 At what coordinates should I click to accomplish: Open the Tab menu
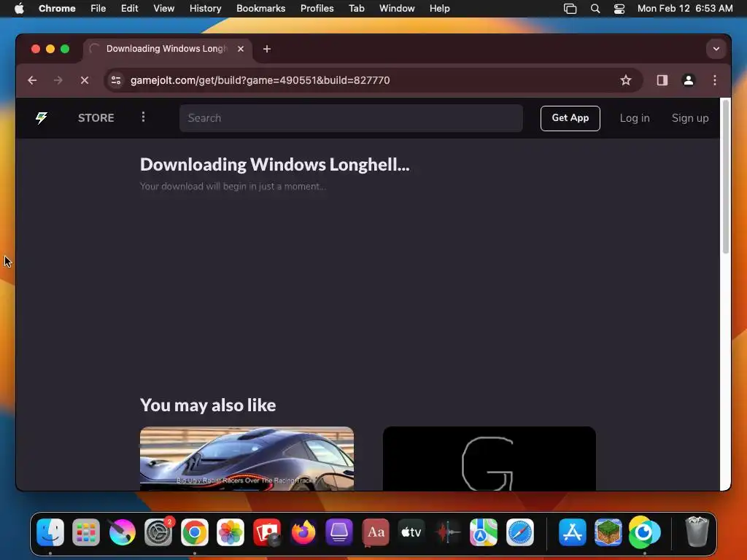click(356, 9)
